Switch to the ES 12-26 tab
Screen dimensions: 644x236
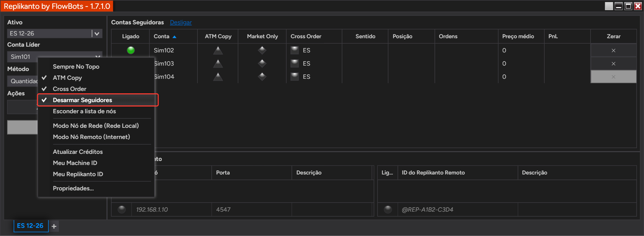click(31, 226)
